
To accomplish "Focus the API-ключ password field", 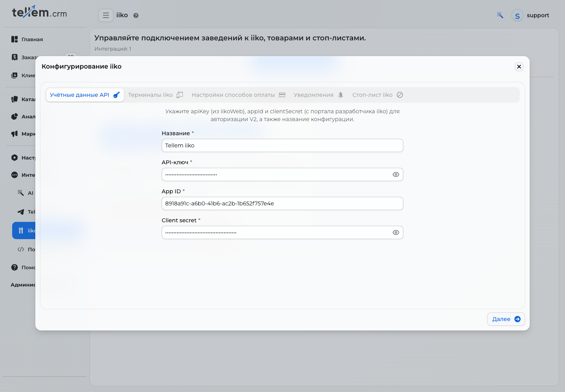I will pyautogui.click(x=282, y=174).
